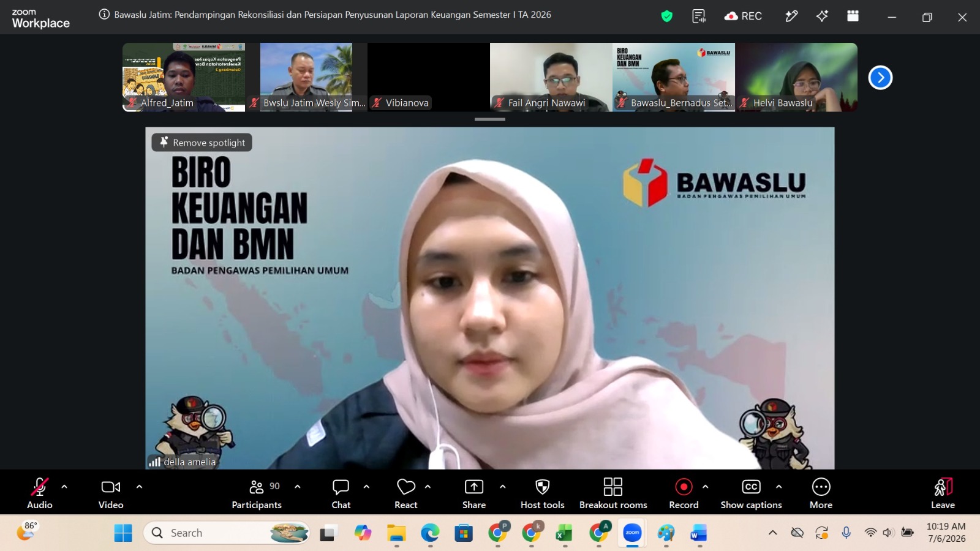Open the Paint app in taskbar
This screenshot has height=551, width=980.
click(x=666, y=533)
